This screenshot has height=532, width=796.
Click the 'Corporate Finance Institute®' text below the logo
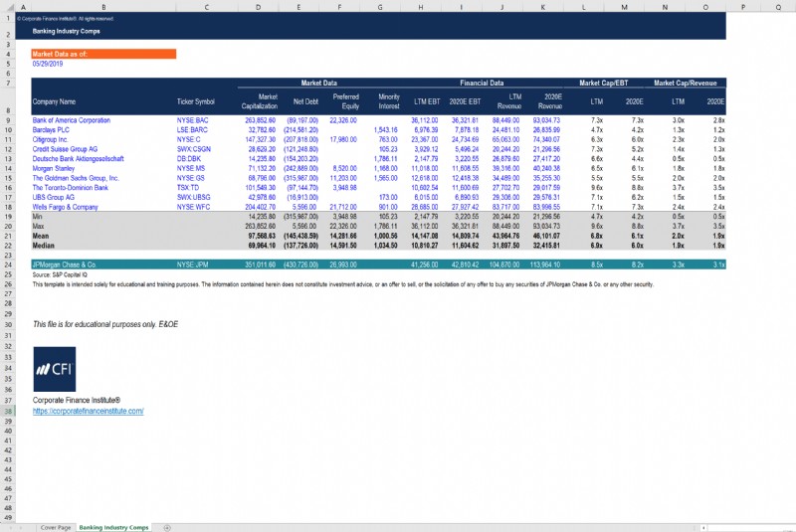77,401
